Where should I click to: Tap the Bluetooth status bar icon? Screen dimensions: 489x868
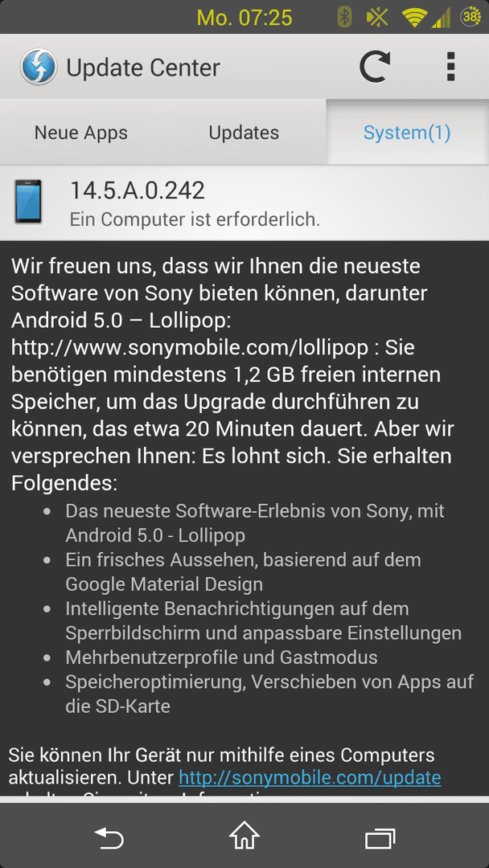(345, 18)
